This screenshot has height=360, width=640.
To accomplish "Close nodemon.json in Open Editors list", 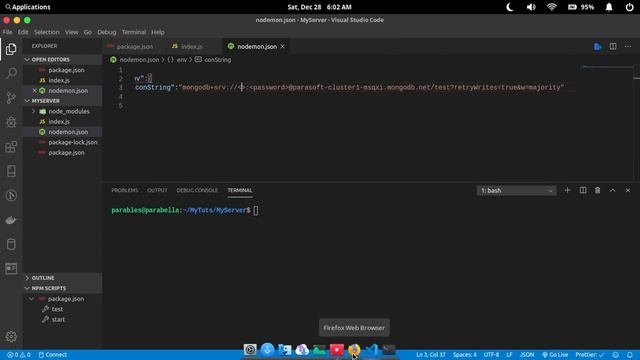I will pos(35,91).
